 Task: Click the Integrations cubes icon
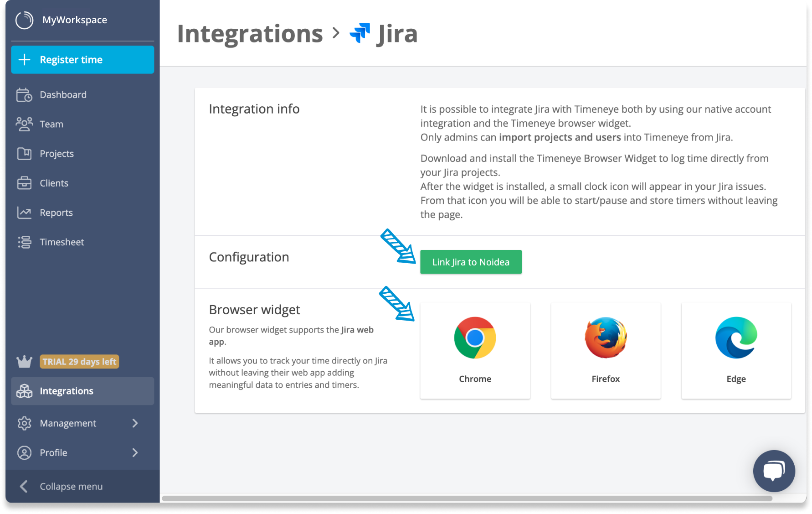coord(24,391)
